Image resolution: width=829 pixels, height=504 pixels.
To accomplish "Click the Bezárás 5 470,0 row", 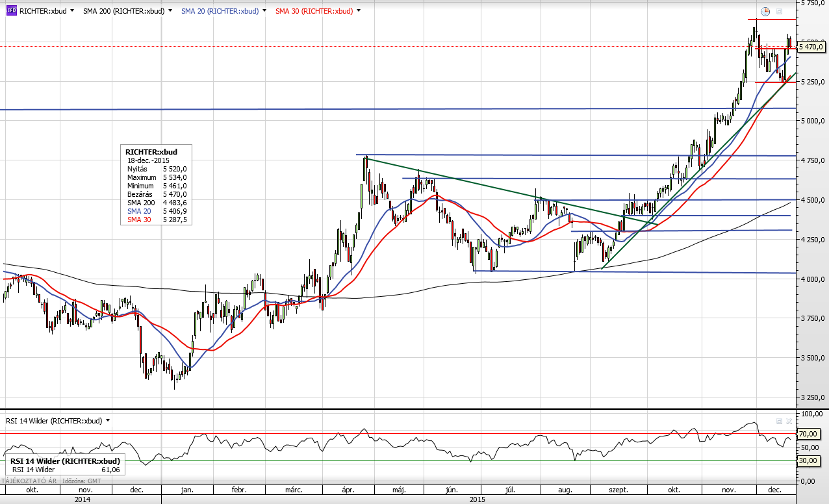I will 157,194.
